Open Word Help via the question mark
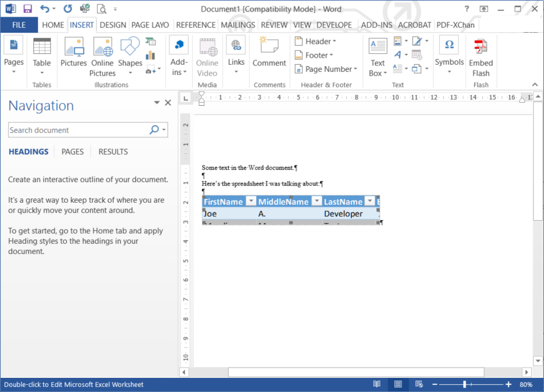The width and height of the screenshot is (544, 392). [467, 9]
